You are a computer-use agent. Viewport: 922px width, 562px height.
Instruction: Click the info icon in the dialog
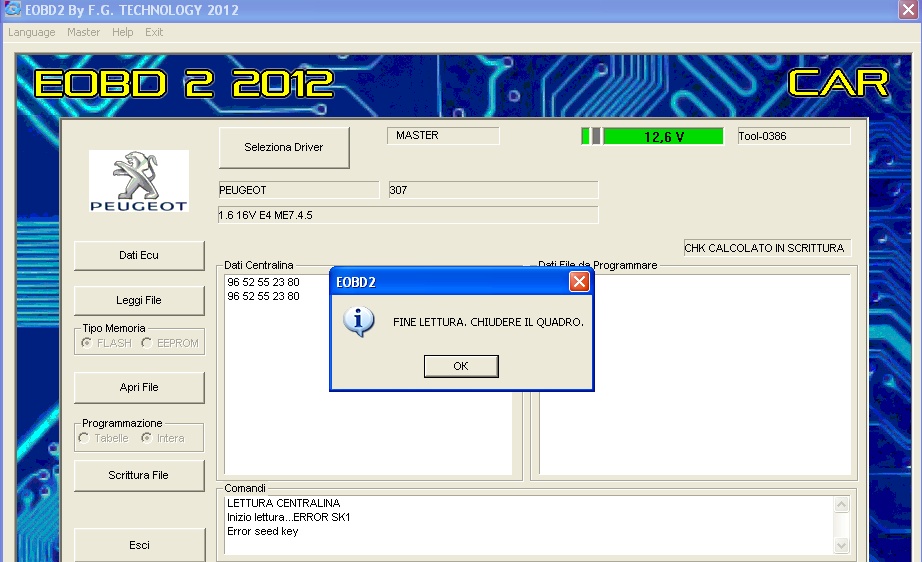[359, 322]
